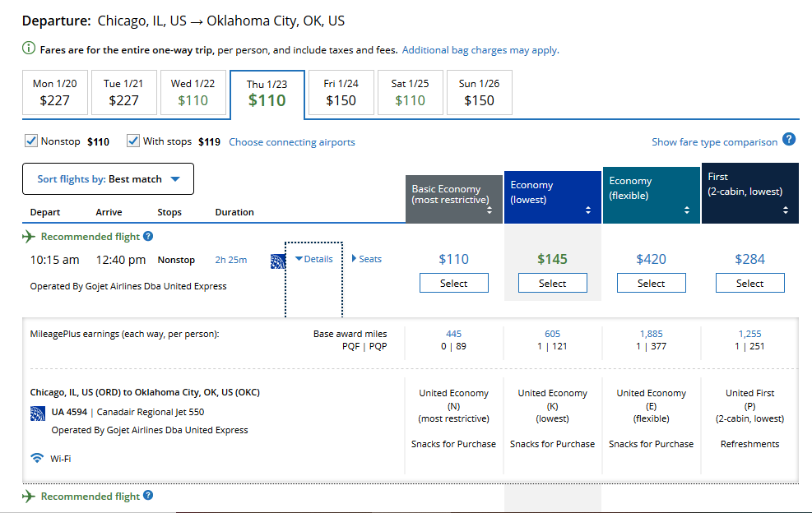This screenshot has width=812, height=513.
Task: Select the $420 Economy (flexible) fare
Action: click(x=651, y=283)
